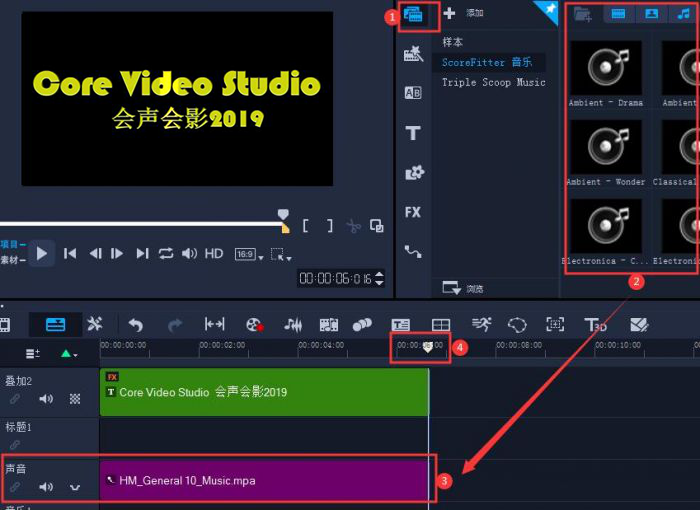Click the 添加 add folder button
The height and width of the screenshot is (510, 700).
coord(463,13)
